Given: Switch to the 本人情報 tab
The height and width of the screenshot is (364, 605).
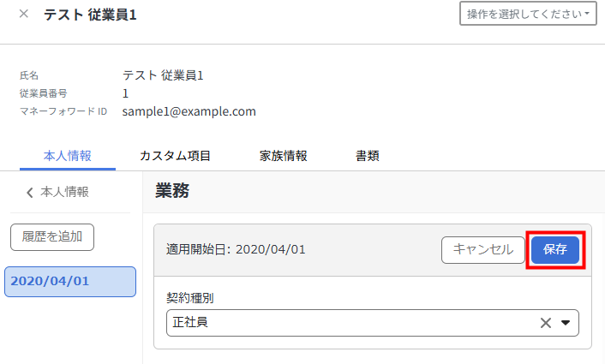Looking at the screenshot, I should tap(67, 156).
